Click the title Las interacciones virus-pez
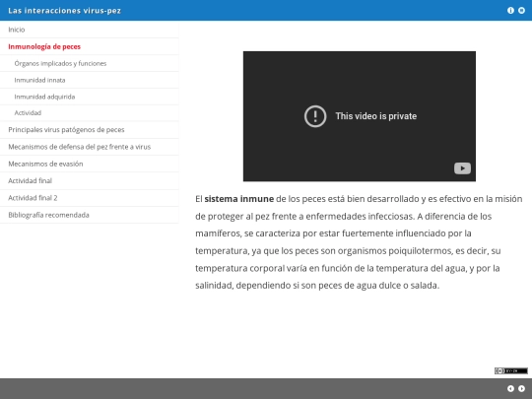Viewport: 532px width, 399px height. [64, 11]
